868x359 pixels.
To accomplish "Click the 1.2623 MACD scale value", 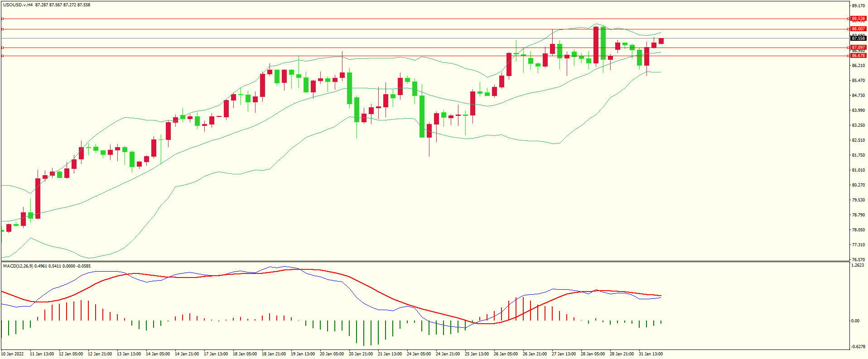I will click(858, 266).
